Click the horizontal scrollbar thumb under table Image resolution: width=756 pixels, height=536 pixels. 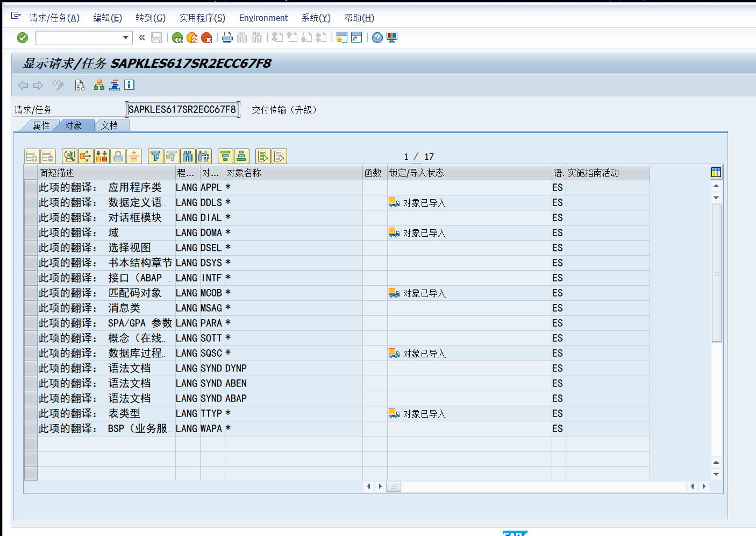(x=394, y=486)
